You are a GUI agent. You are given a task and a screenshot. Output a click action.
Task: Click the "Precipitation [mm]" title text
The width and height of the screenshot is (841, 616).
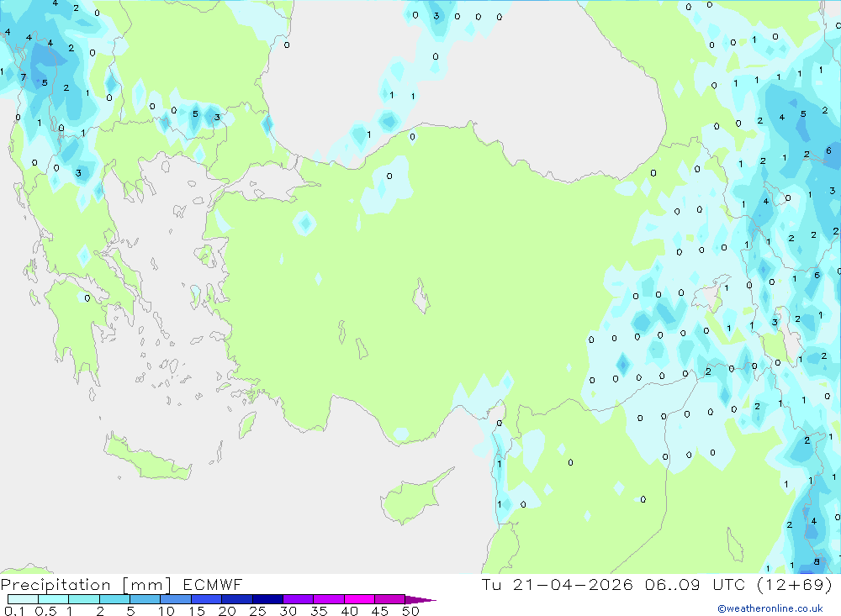tap(86, 585)
